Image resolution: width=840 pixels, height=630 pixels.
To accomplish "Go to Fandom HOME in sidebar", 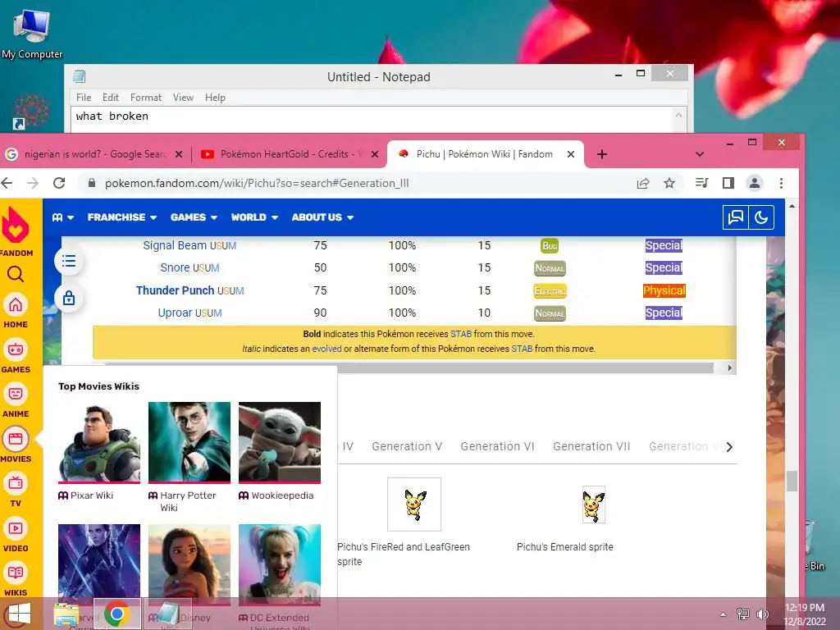I will coord(16,311).
